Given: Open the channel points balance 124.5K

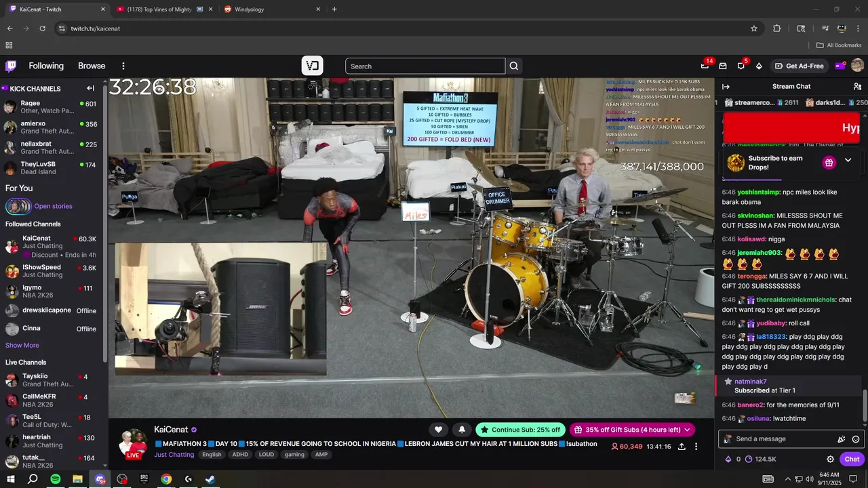Looking at the screenshot, I should pos(761,459).
